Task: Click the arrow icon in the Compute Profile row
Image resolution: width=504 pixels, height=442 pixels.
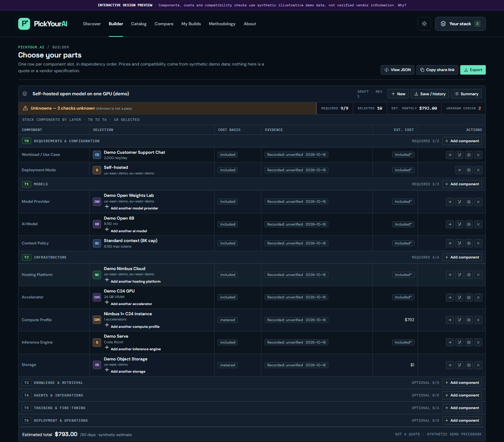Action: click(450, 320)
